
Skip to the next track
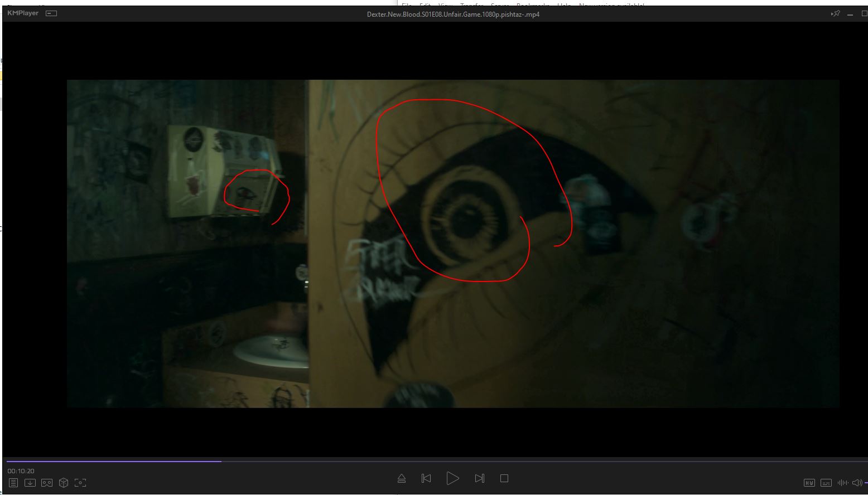click(479, 478)
